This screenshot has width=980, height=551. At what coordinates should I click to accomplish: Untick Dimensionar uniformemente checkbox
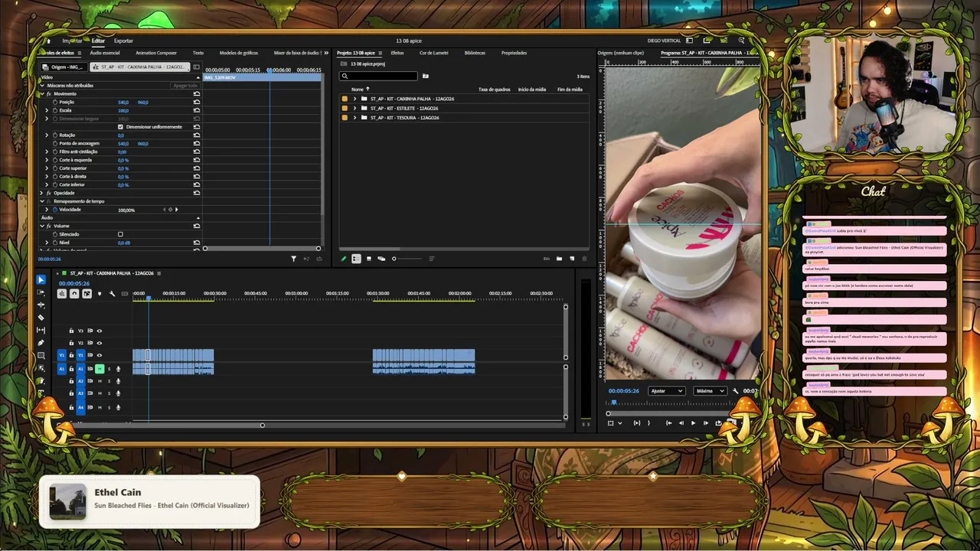click(x=120, y=126)
